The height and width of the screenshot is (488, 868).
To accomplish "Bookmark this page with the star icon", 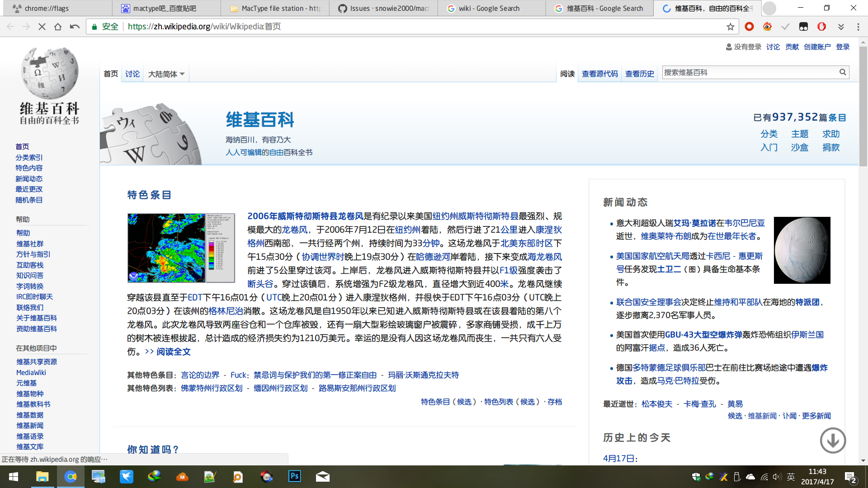I will pos(730,27).
